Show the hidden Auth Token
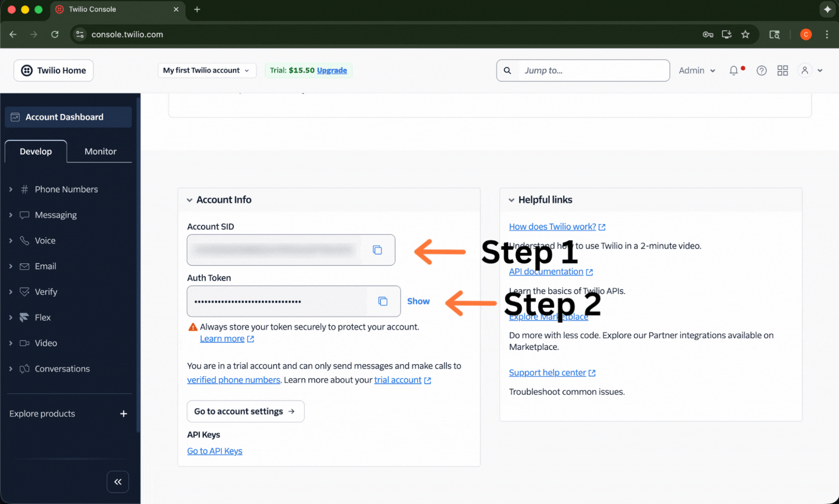Image resolution: width=839 pixels, height=504 pixels. (x=418, y=301)
